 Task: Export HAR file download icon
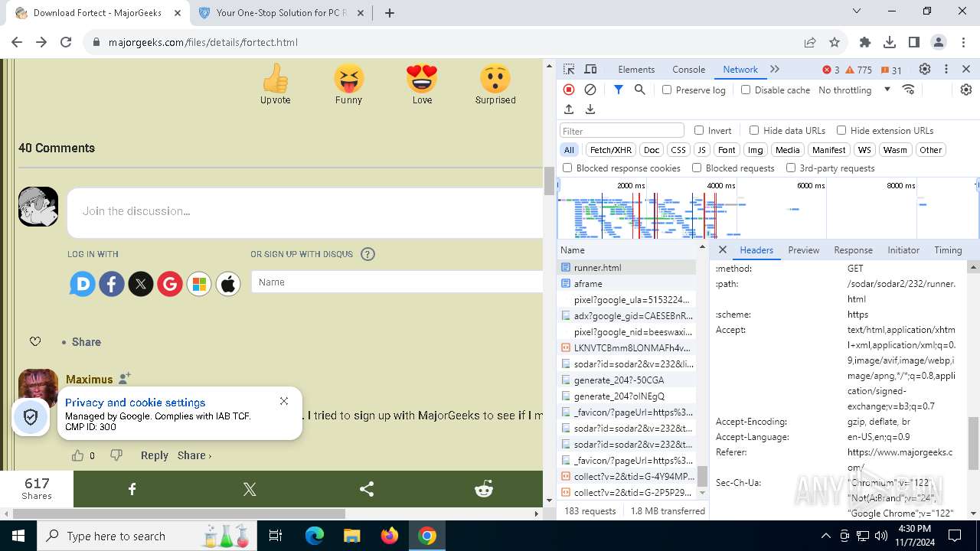coord(590,109)
